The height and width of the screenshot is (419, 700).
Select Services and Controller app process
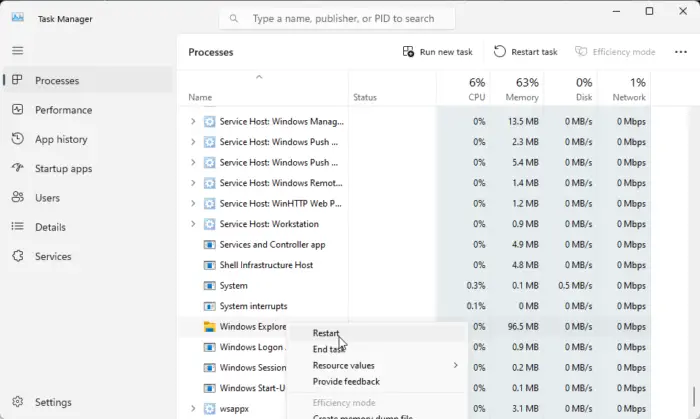click(x=272, y=245)
